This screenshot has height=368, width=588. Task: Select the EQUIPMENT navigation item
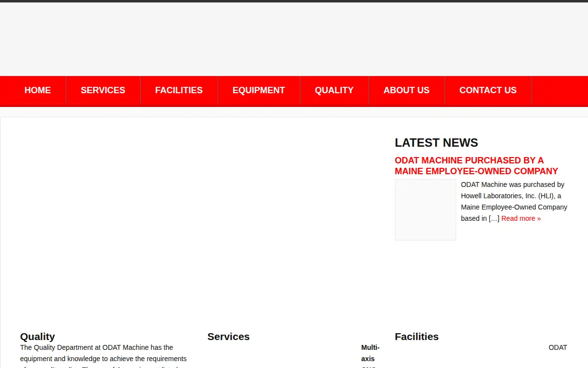pyautogui.click(x=259, y=90)
